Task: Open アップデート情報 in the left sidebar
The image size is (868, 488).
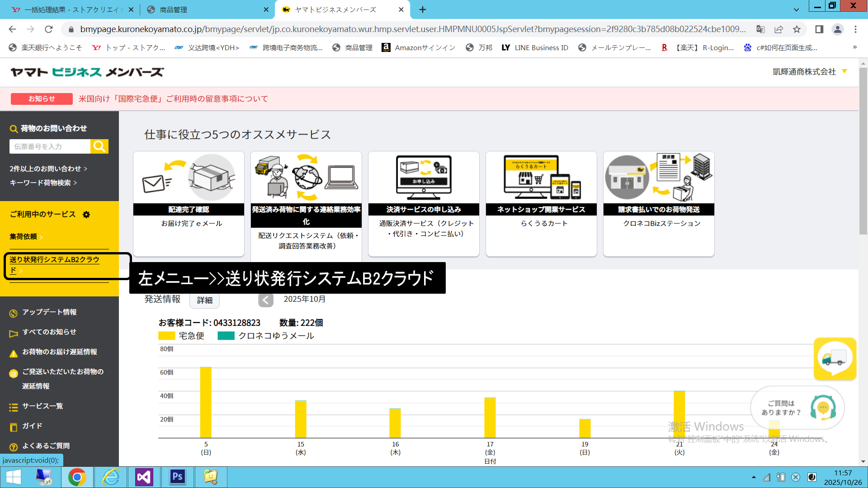Action: click(49, 312)
